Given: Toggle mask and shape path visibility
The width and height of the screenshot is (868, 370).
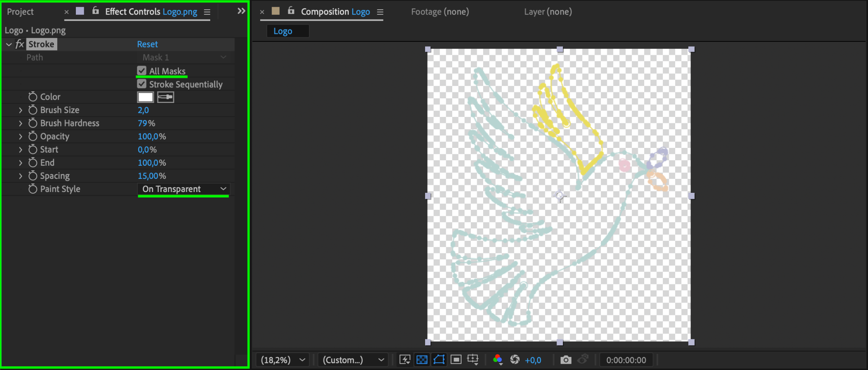Looking at the screenshot, I should click(439, 360).
